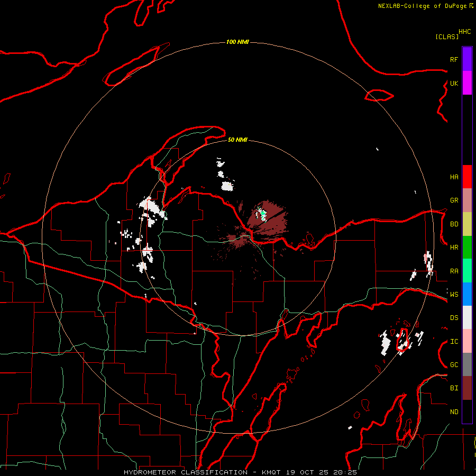Click the GR legend label
This screenshot has height=476, width=476.
click(x=454, y=200)
